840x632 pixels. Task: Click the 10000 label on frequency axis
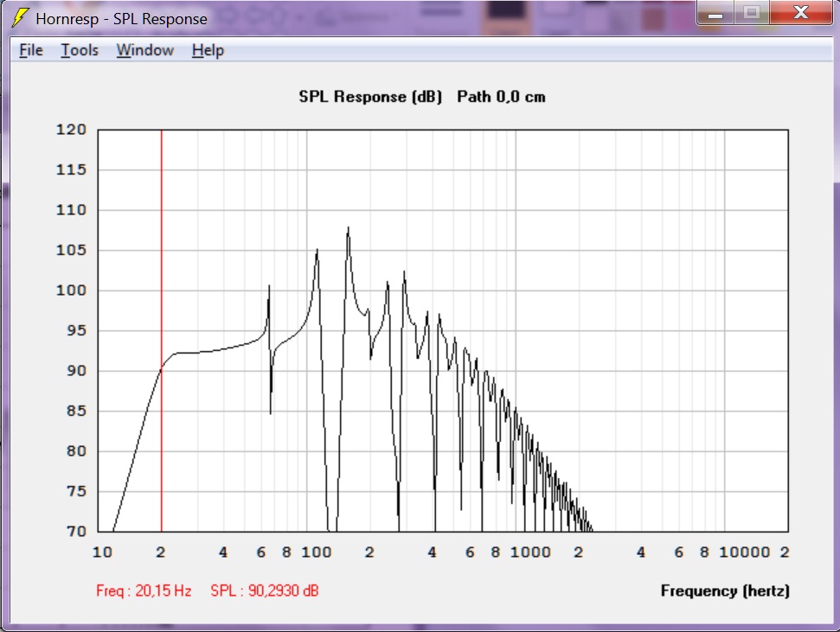[x=745, y=552]
